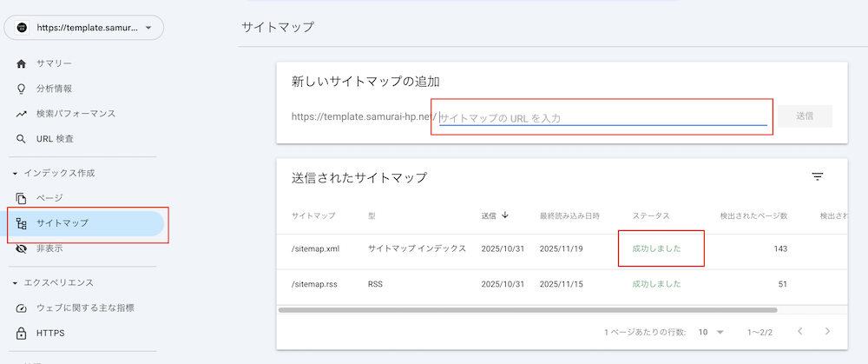Screen dimensions: 868x364
Task: Click the crossed-eye icon for 非表示
Action: pos(22,249)
